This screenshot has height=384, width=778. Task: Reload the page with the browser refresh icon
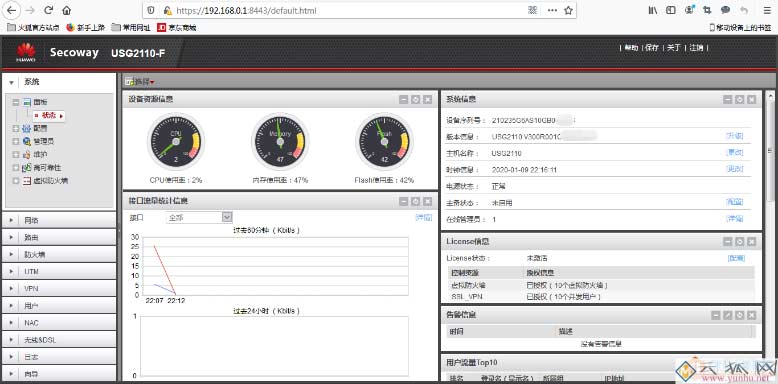[x=49, y=10]
